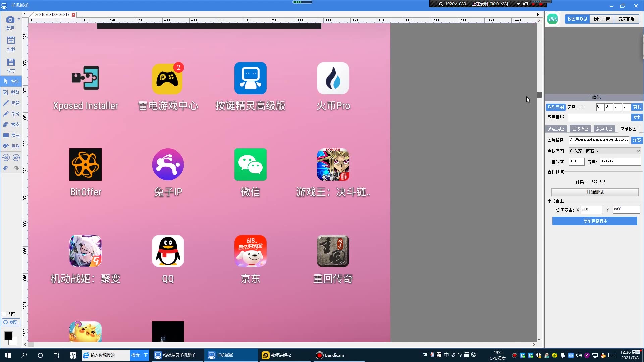Select the 铅笔 pencil tool
Viewport: 644px width, 362px height.
pos(11,114)
